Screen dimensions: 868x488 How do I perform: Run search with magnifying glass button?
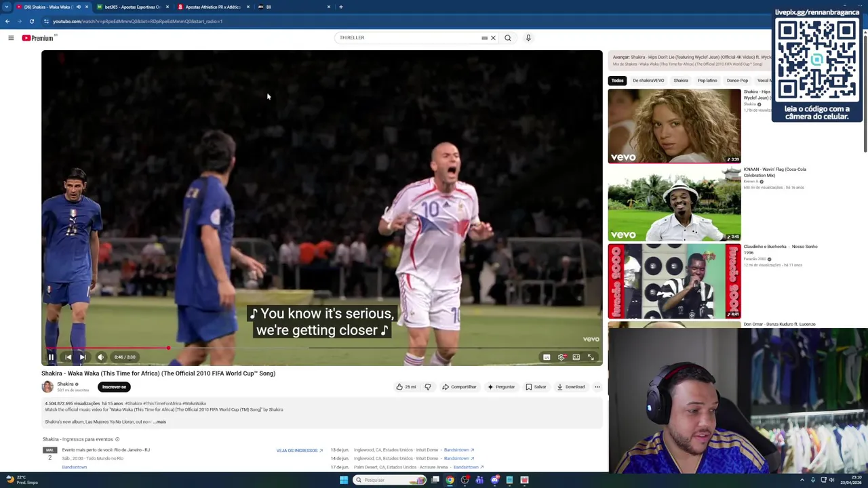click(508, 38)
